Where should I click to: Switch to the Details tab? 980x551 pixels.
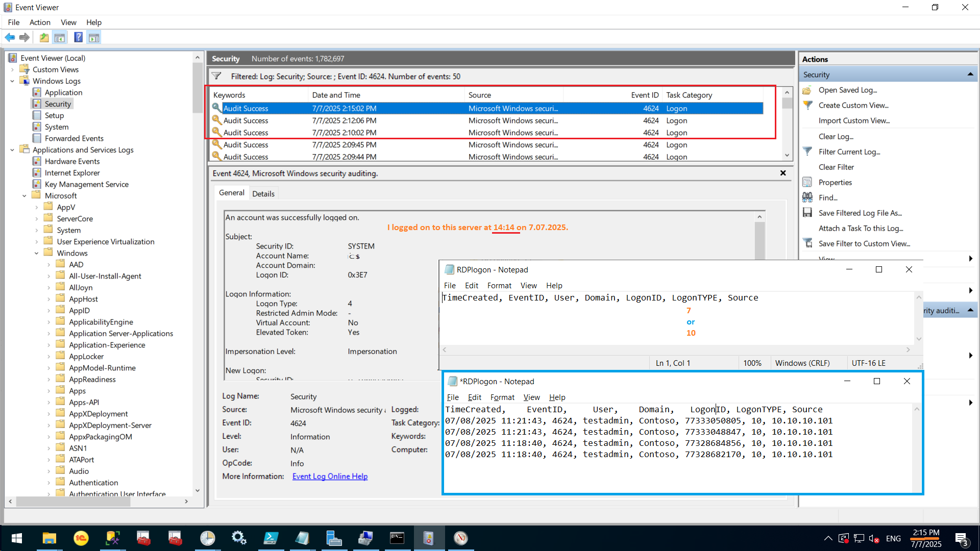coord(263,193)
